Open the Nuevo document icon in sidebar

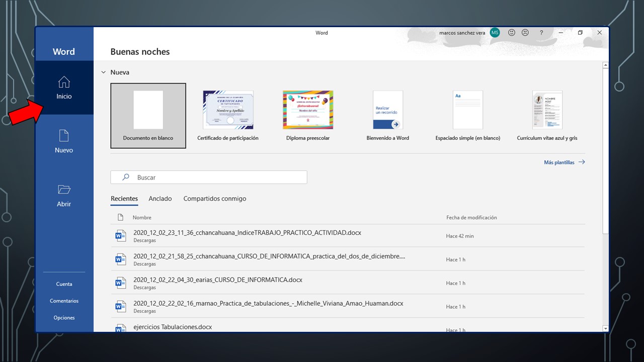[x=64, y=136]
